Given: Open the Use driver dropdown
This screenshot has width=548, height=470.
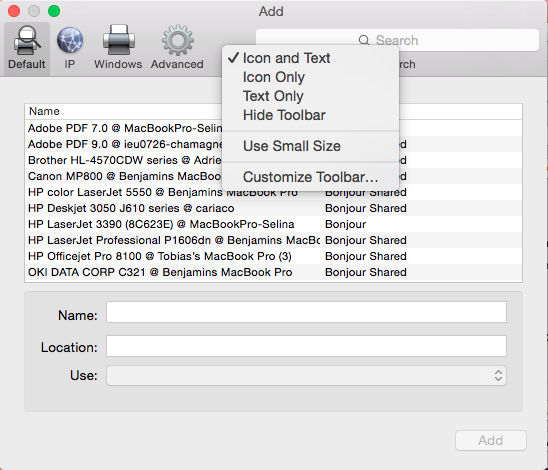Looking at the screenshot, I should (x=307, y=376).
